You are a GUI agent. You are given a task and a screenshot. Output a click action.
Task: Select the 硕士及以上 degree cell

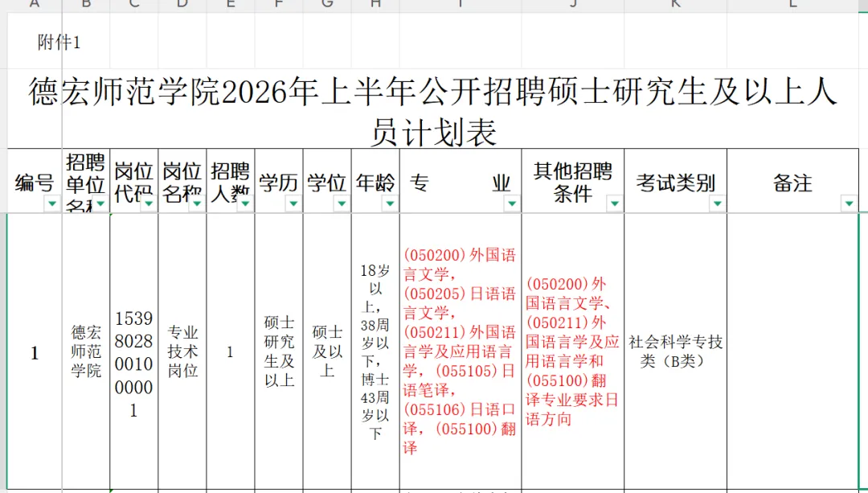(326, 351)
